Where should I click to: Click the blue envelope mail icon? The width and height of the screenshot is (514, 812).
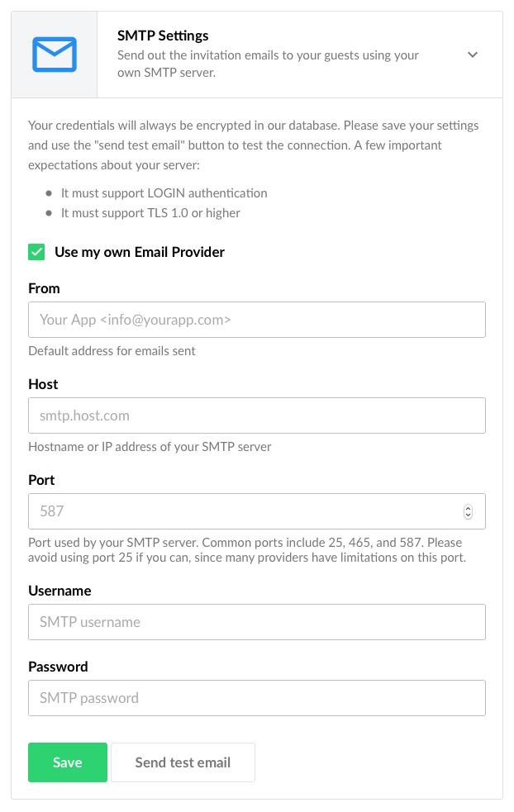(55, 54)
